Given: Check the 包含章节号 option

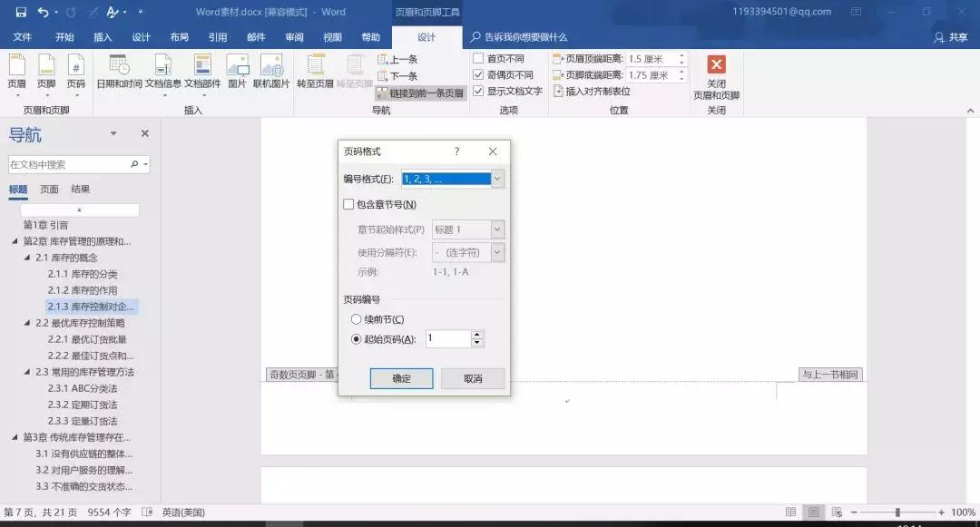Looking at the screenshot, I should (x=348, y=204).
